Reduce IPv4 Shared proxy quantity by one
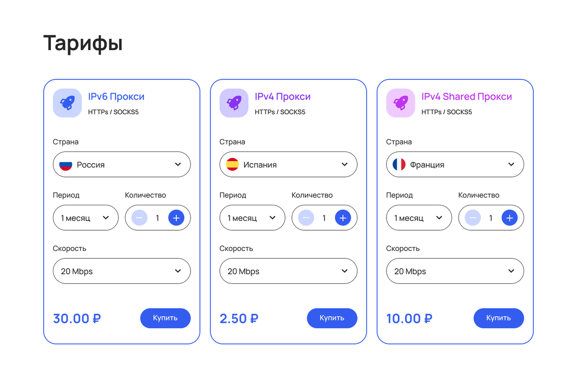This screenshot has height=392, width=577. 473,218
